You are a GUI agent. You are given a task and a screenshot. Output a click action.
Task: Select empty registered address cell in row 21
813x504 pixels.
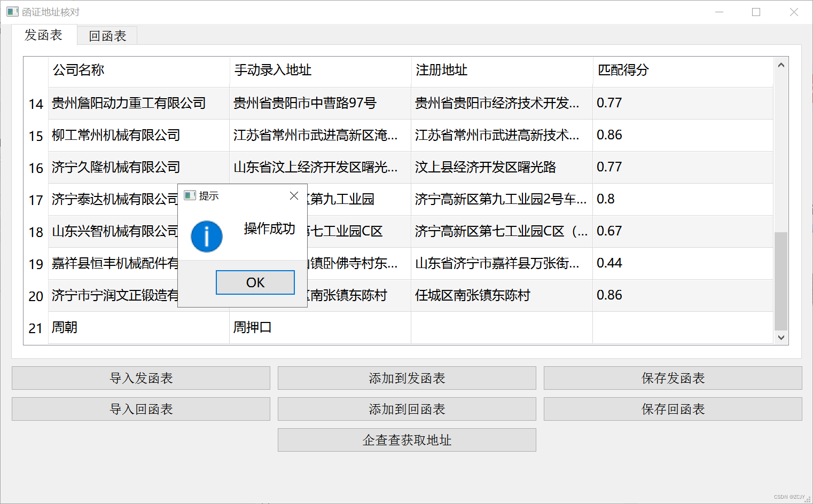point(502,328)
